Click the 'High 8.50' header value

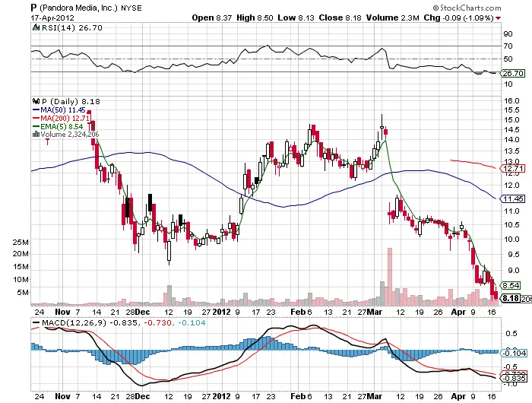[255, 17]
